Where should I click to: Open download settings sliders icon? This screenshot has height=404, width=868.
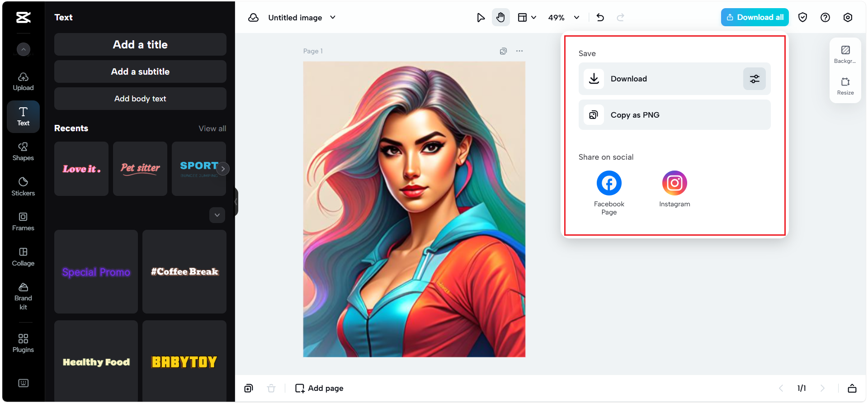pos(755,79)
